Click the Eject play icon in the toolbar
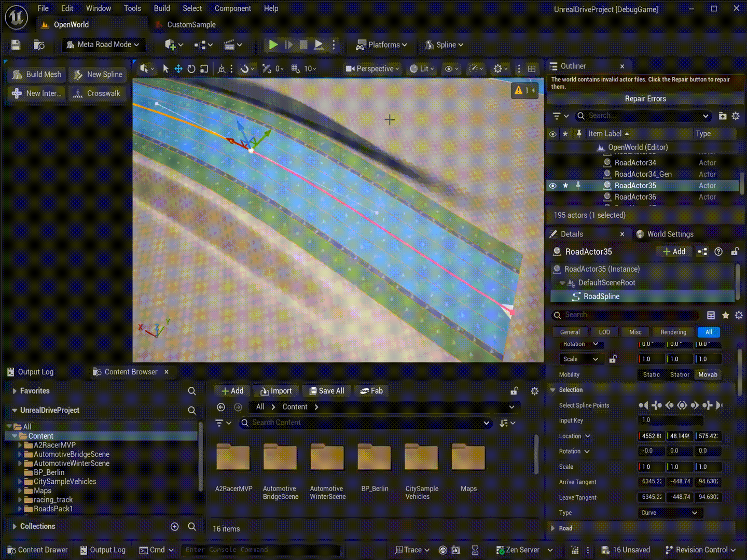Image resolution: width=747 pixels, height=560 pixels. (x=319, y=45)
